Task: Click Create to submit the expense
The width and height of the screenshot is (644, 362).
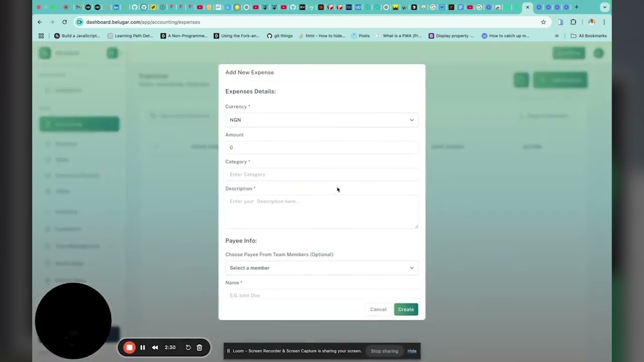Action: (406, 309)
